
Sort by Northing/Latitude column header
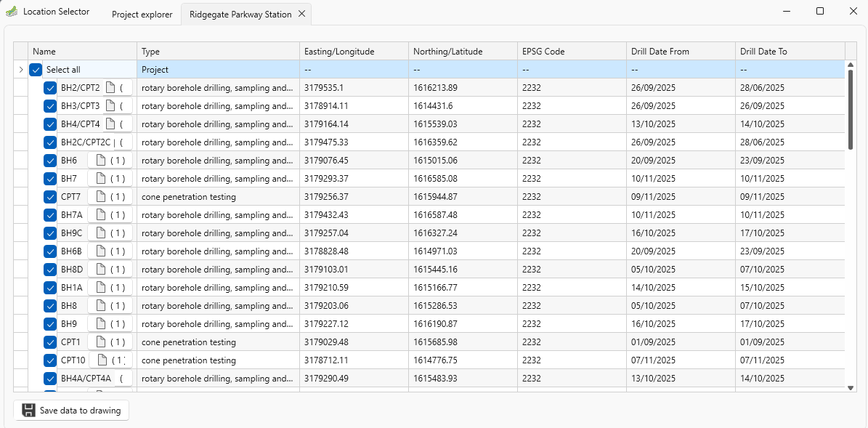463,52
